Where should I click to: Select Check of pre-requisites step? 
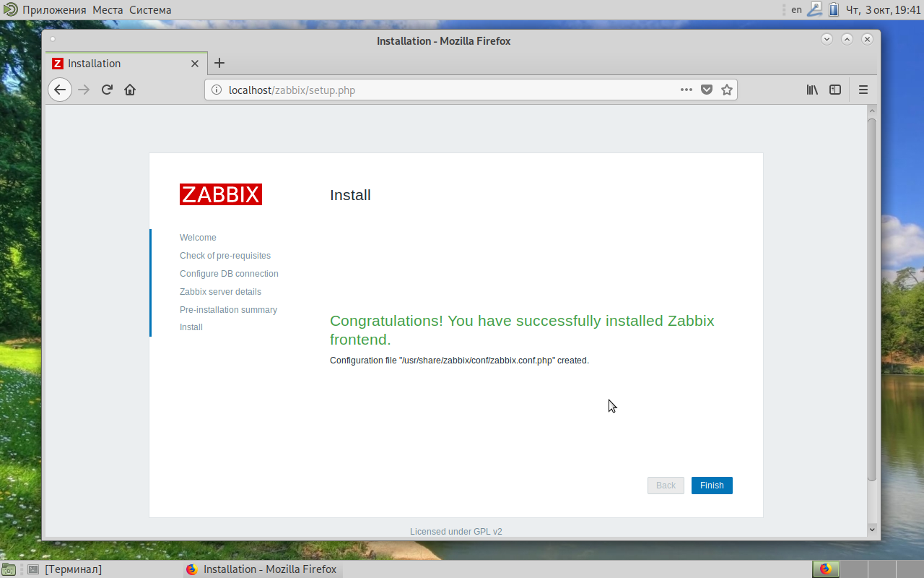(x=225, y=256)
